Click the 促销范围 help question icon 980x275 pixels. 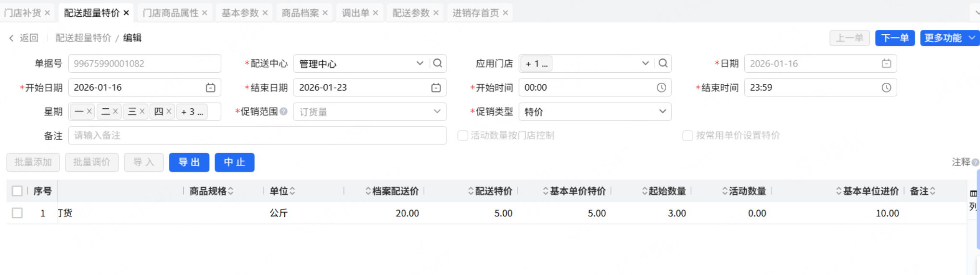tap(284, 111)
